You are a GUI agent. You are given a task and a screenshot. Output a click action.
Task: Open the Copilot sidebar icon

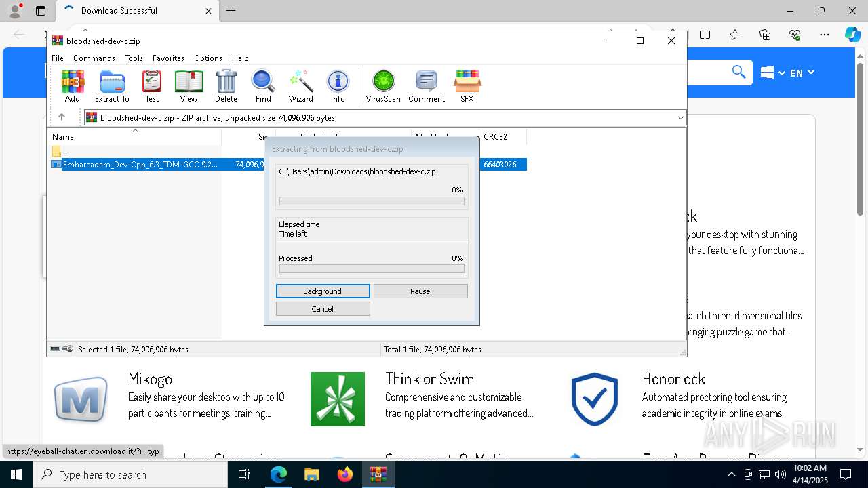tap(852, 35)
